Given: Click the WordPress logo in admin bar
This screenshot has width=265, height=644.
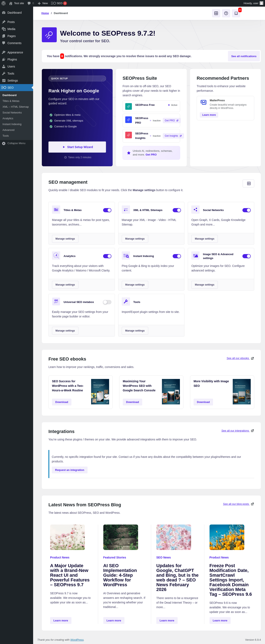Looking at the screenshot, I should 4,3.
